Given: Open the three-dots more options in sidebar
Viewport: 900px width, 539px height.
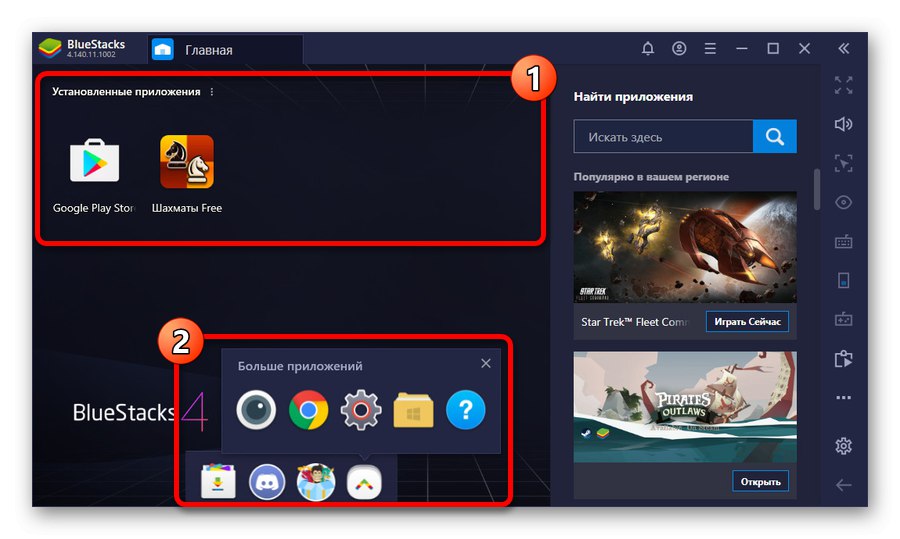Looking at the screenshot, I should click(x=843, y=397).
